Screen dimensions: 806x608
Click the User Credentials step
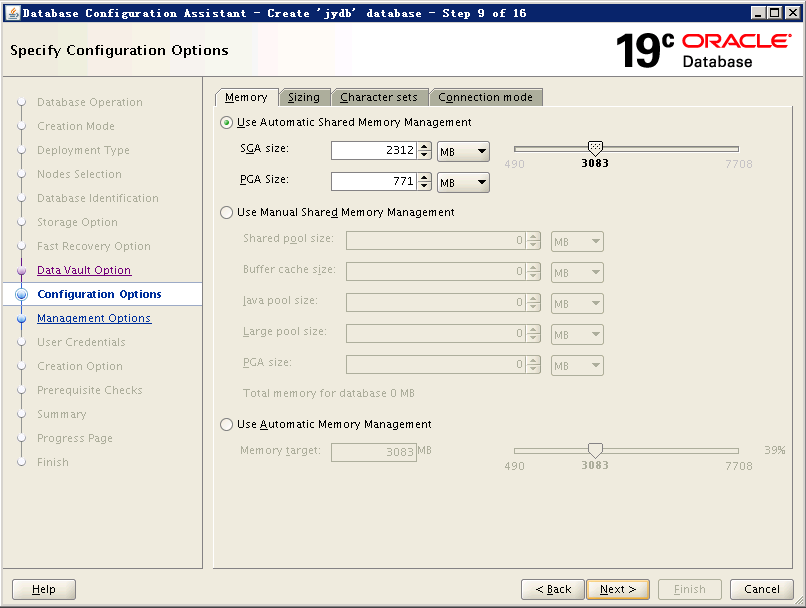tap(81, 342)
